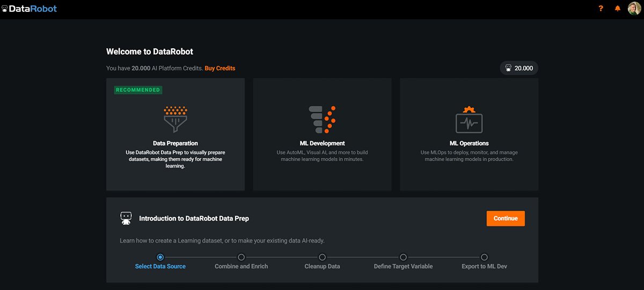Click the Define Target Variable step label
The width and height of the screenshot is (644, 290).
(403, 266)
